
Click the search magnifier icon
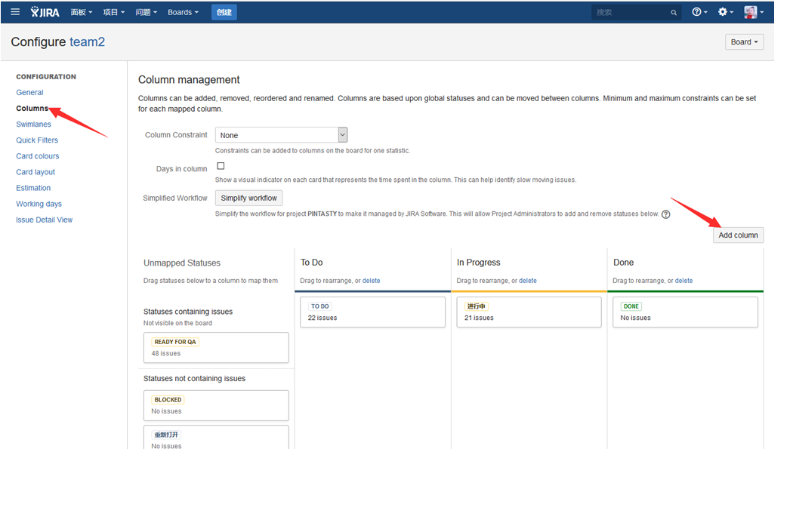tap(674, 13)
